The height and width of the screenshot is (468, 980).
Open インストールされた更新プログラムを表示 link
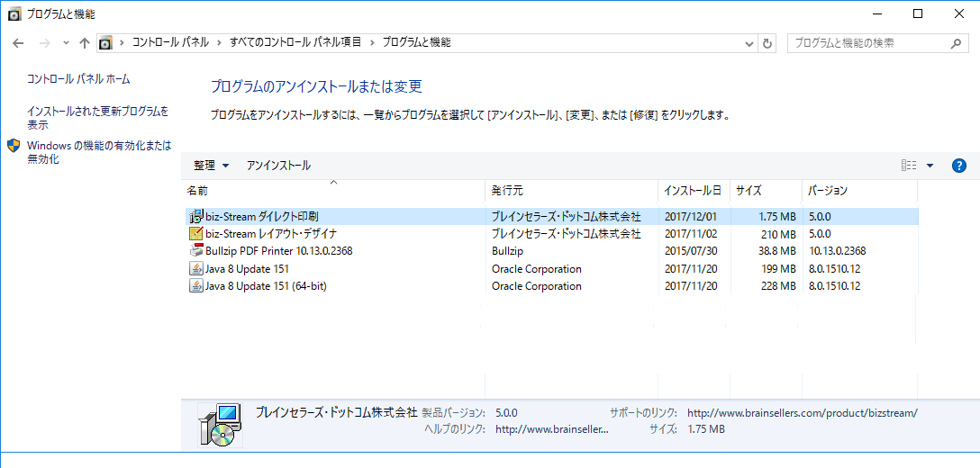click(98, 118)
